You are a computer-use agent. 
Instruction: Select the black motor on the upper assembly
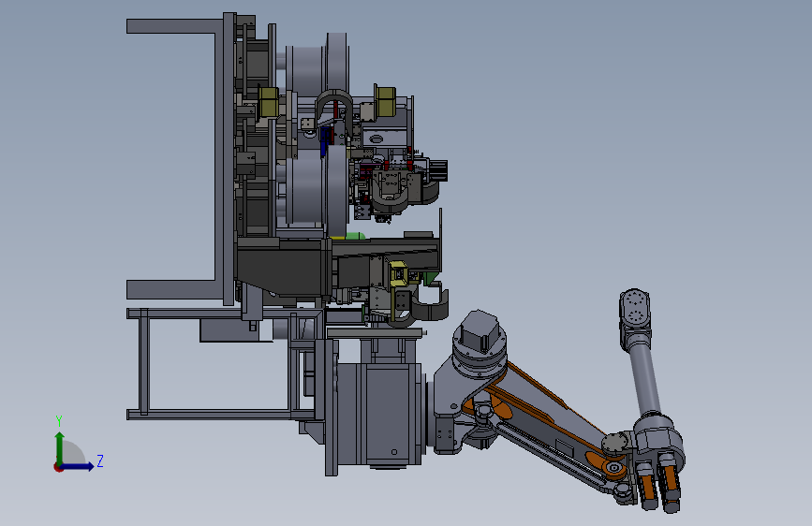tap(438, 170)
